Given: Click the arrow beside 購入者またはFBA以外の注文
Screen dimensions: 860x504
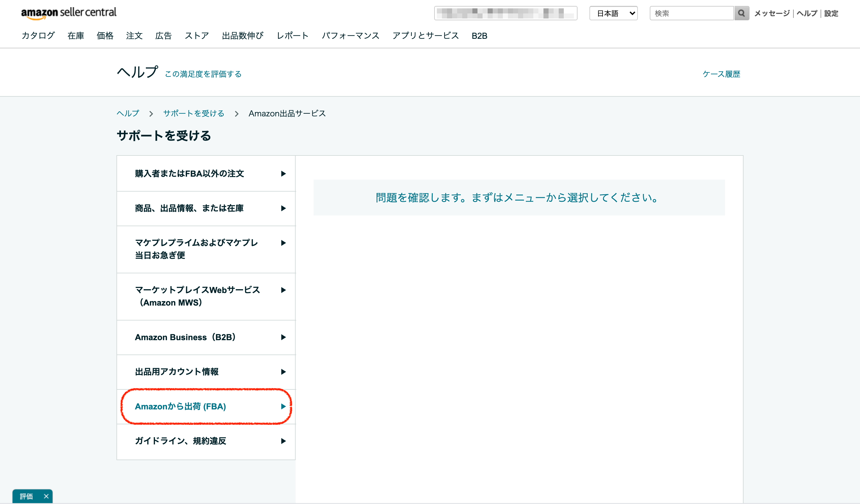Looking at the screenshot, I should point(283,174).
